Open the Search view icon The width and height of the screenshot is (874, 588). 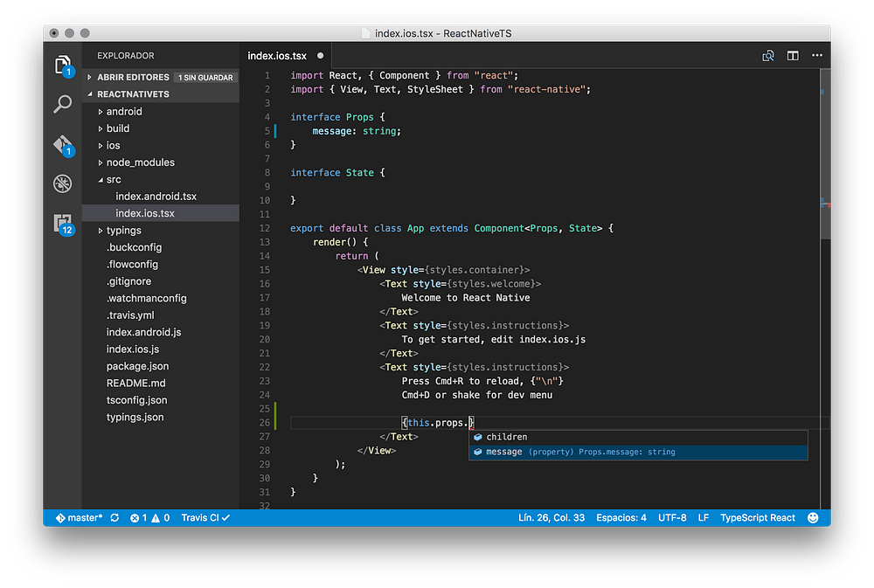tap(62, 104)
